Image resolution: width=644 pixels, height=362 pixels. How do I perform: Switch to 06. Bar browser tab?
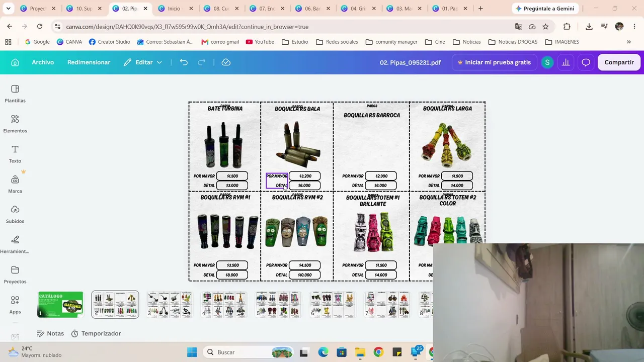click(x=312, y=9)
